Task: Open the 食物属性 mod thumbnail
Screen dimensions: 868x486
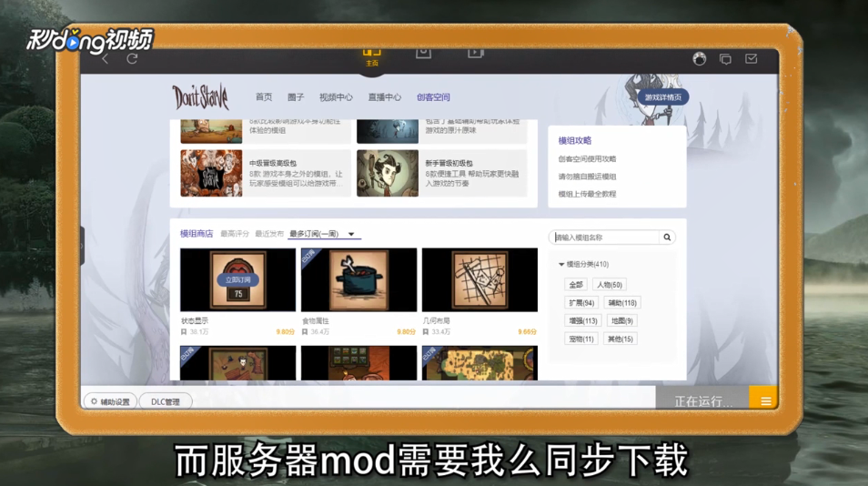Action: [358, 279]
